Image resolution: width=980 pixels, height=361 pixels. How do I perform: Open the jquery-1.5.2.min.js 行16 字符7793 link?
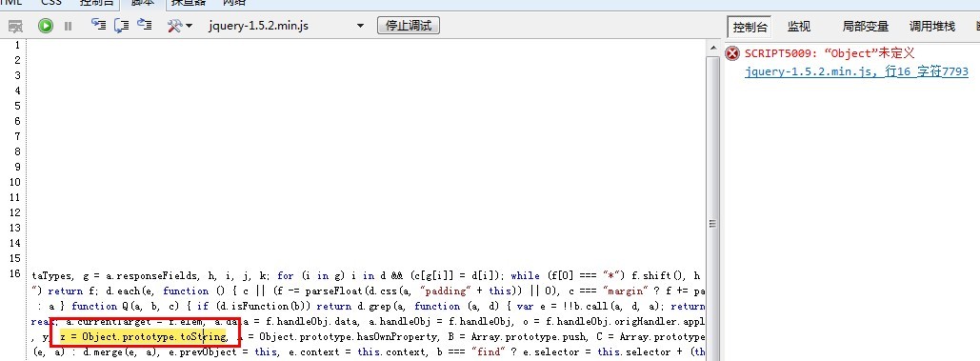point(856,71)
